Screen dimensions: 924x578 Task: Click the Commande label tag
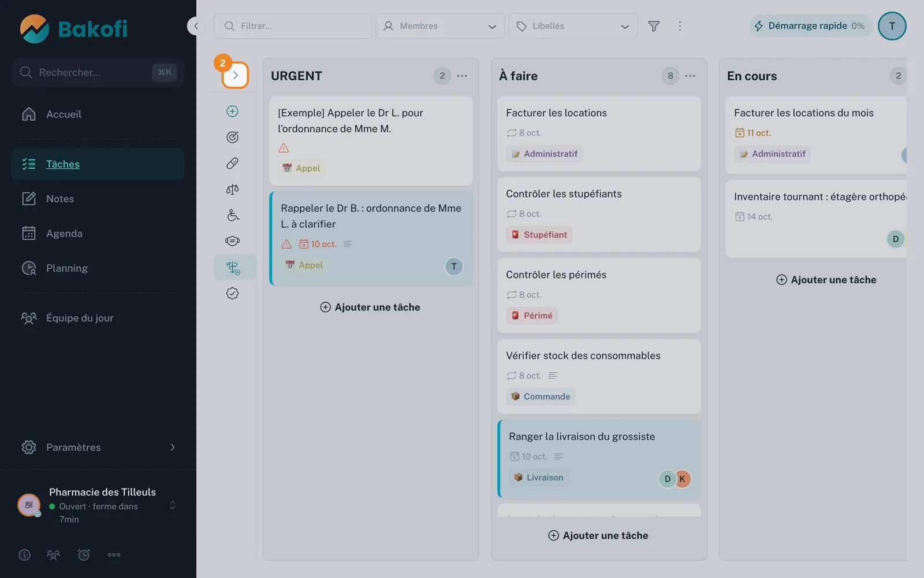click(x=541, y=397)
